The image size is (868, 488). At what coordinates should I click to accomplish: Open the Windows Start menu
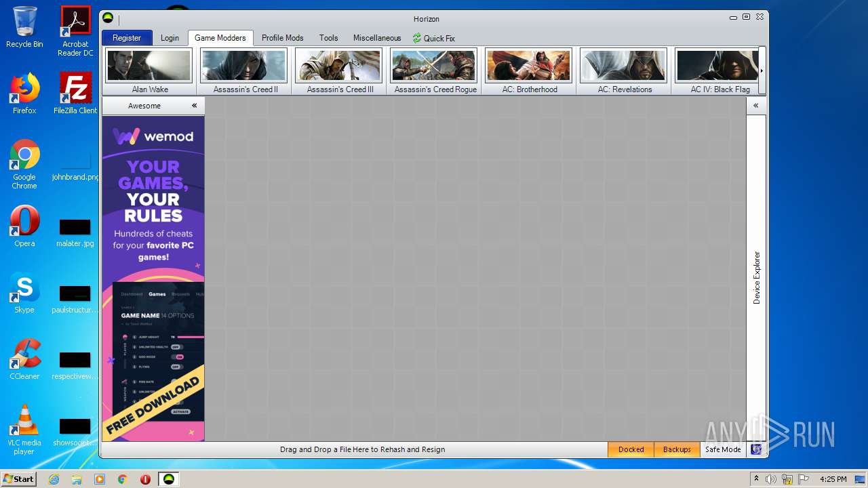[x=19, y=479]
